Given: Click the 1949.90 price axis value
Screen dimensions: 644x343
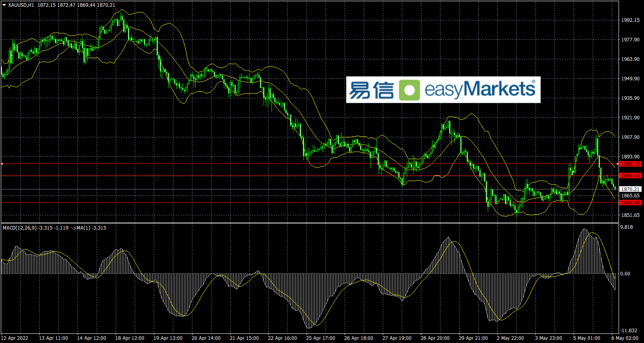Looking at the screenshot, I should [x=630, y=78].
